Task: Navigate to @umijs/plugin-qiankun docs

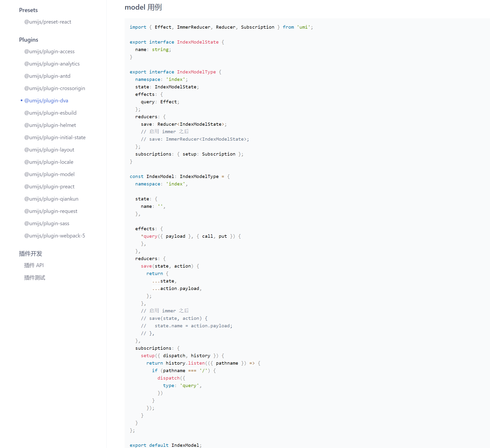Action: (51, 199)
